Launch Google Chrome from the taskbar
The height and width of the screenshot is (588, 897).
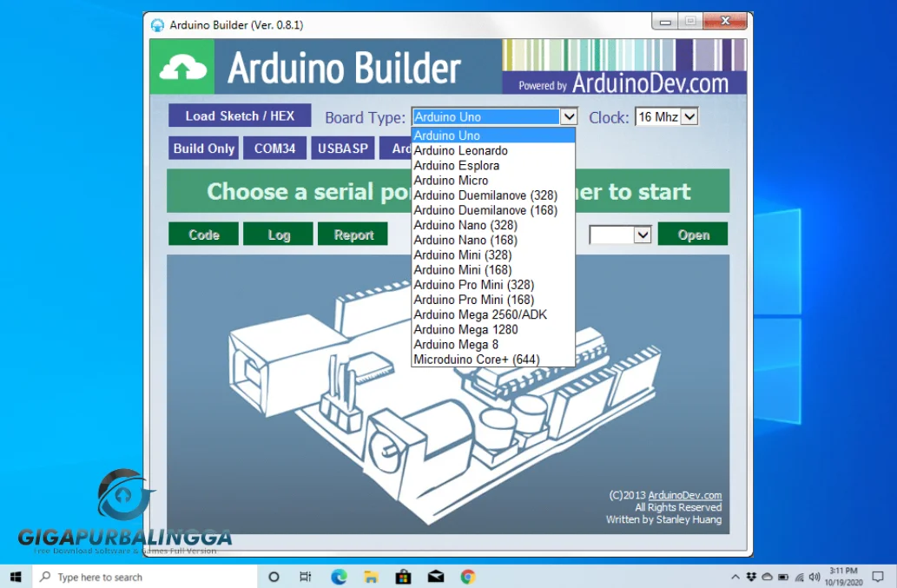pyautogui.click(x=468, y=577)
